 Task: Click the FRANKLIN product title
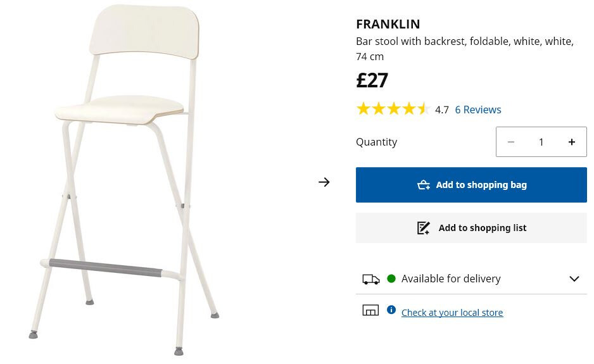coord(388,24)
